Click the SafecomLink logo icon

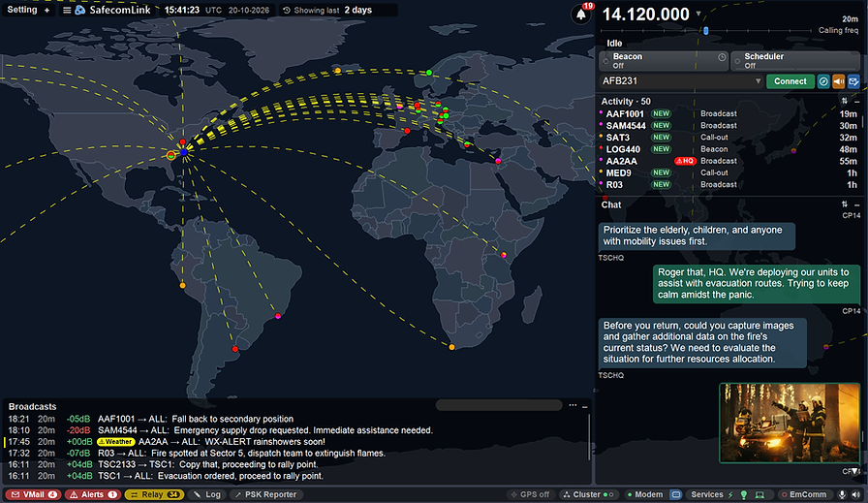[80, 10]
